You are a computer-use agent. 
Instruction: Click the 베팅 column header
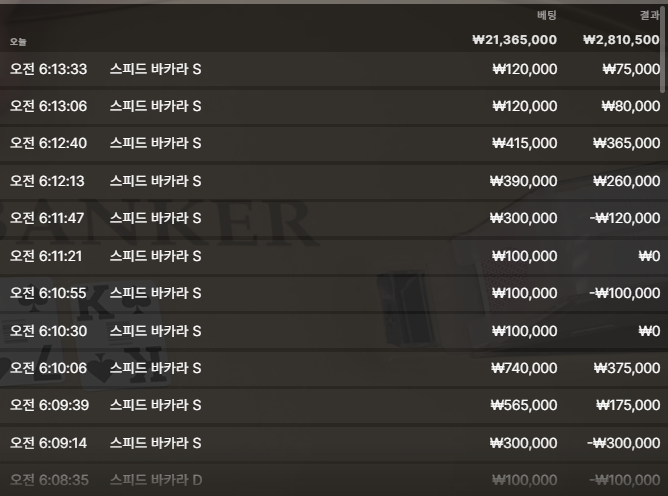[547, 15]
